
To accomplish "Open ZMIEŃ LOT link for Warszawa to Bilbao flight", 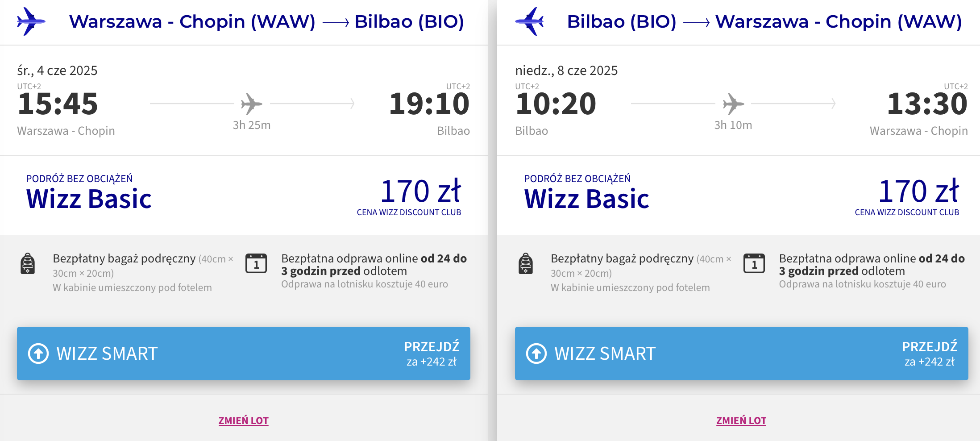I will click(244, 420).
